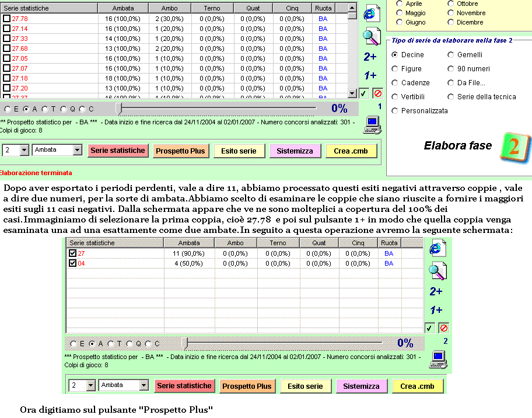Choose the Da File... option
Screen dimensions: 532x418
click(x=450, y=83)
